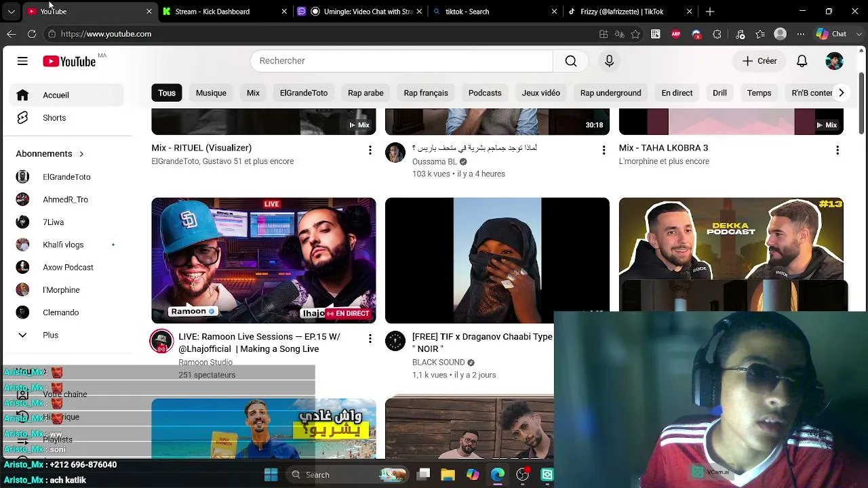868x488 pixels.
Task: Filter by the Podcasts chip
Action: coord(485,93)
